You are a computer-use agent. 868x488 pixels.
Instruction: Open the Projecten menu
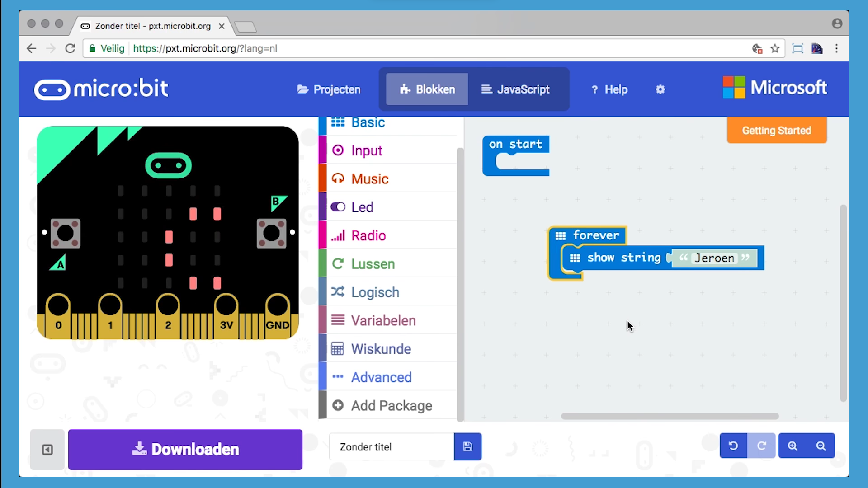pos(329,89)
